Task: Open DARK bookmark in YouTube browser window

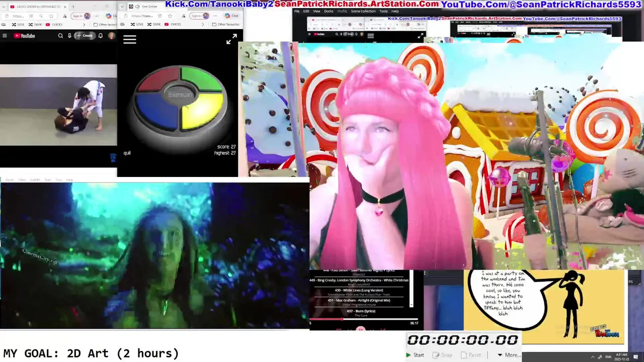Action: point(35,24)
